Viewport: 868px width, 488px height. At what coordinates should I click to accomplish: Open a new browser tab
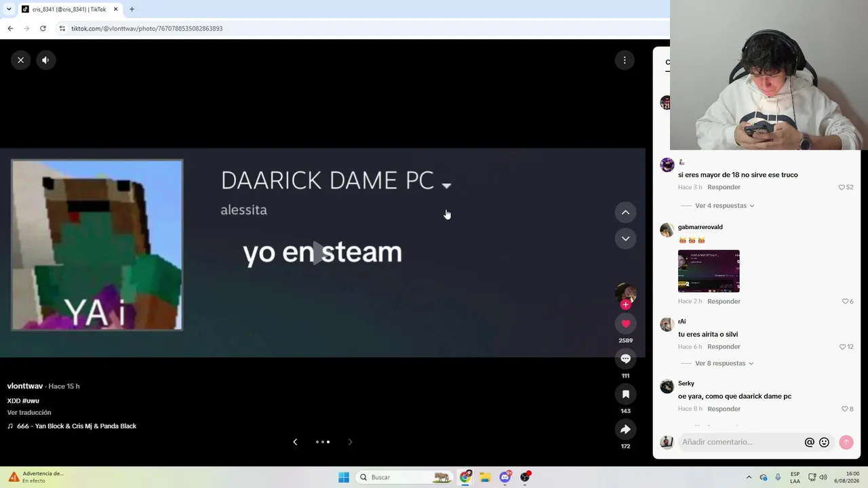(132, 9)
